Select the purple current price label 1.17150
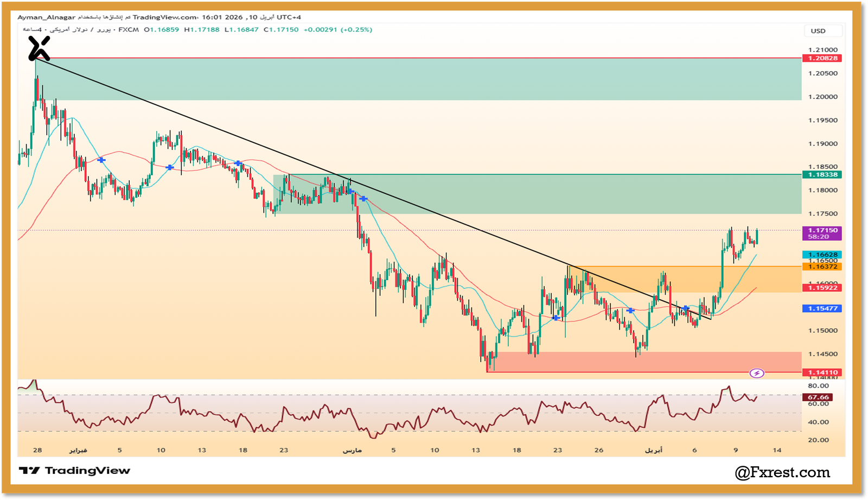The height and width of the screenshot is (500, 868). [x=821, y=231]
